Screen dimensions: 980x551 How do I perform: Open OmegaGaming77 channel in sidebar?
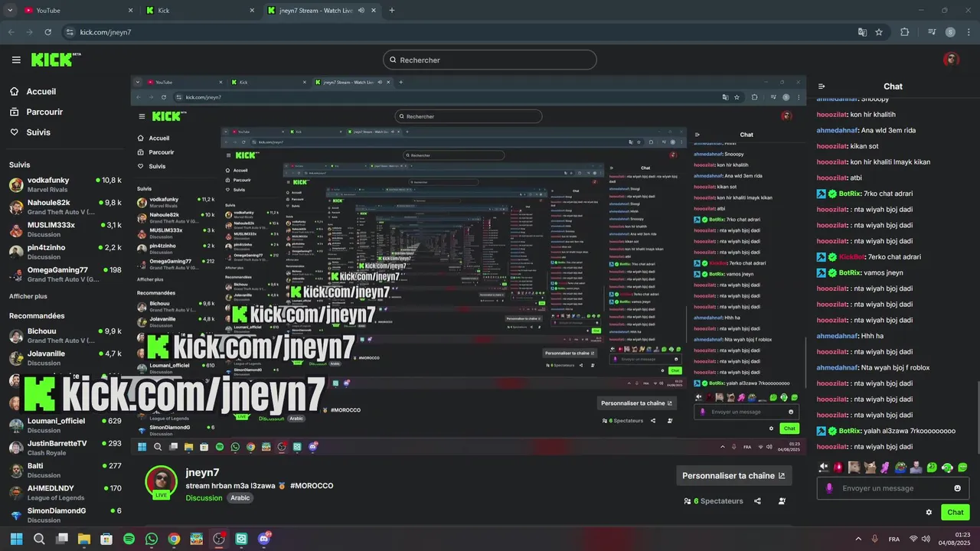[x=65, y=274]
